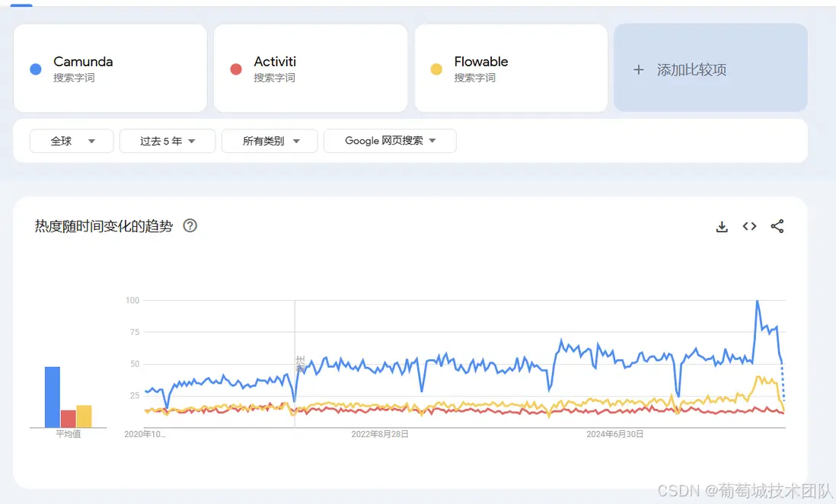Image resolution: width=836 pixels, height=504 pixels.
Task: Expand the Google 网页搜索 dropdown
Action: pyautogui.click(x=390, y=141)
